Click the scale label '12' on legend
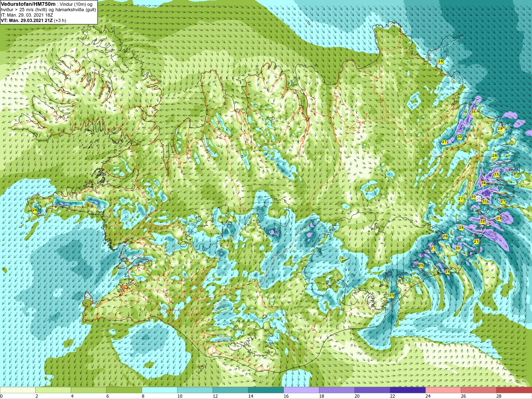This screenshot has width=532, height=399. tap(215, 396)
